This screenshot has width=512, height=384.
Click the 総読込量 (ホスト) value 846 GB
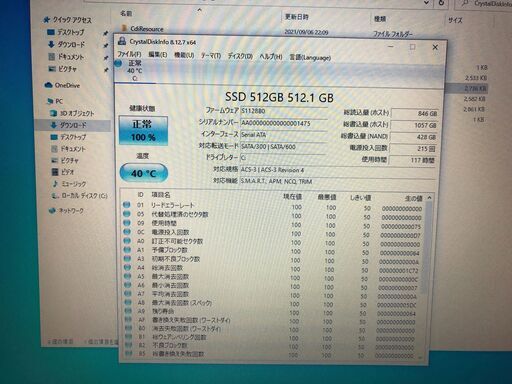coord(414,113)
